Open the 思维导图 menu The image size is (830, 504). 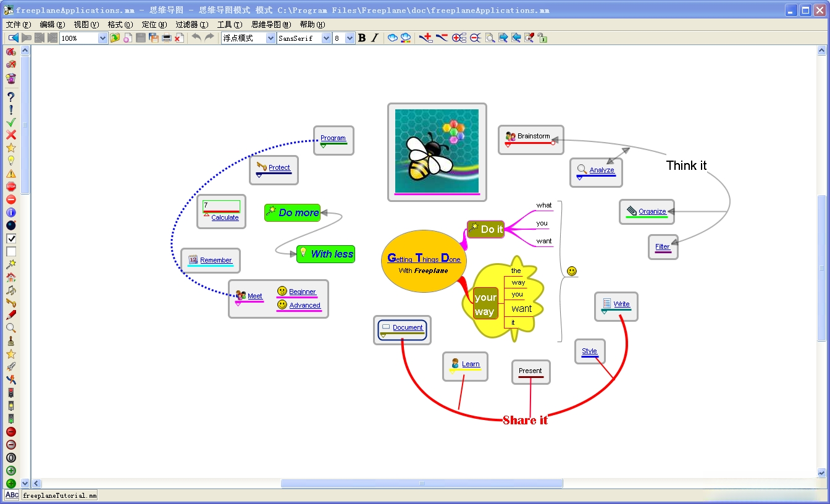pos(270,25)
